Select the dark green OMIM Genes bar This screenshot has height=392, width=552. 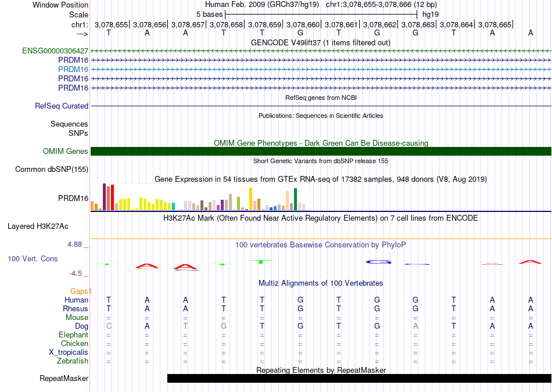321,152
